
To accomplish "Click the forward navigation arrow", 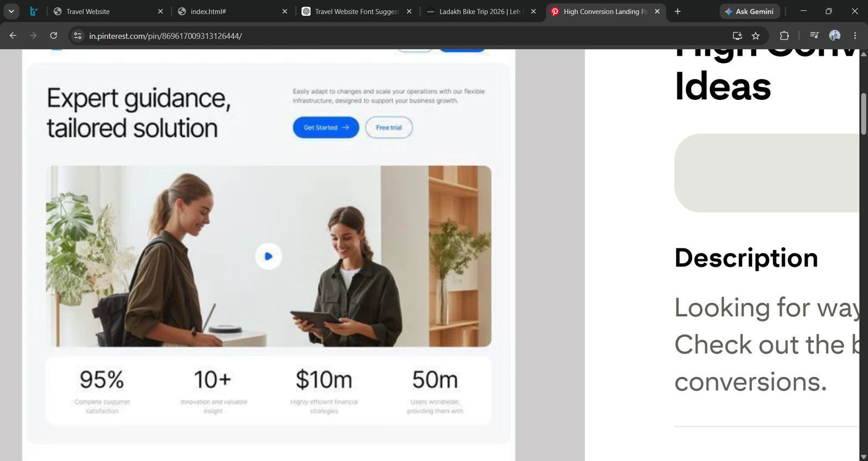I will point(33,36).
